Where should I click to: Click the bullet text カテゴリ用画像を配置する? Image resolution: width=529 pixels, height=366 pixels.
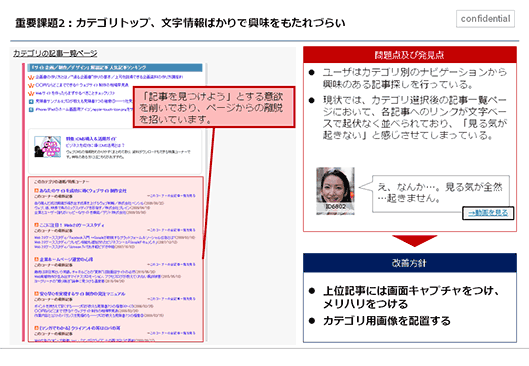[387, 320]
